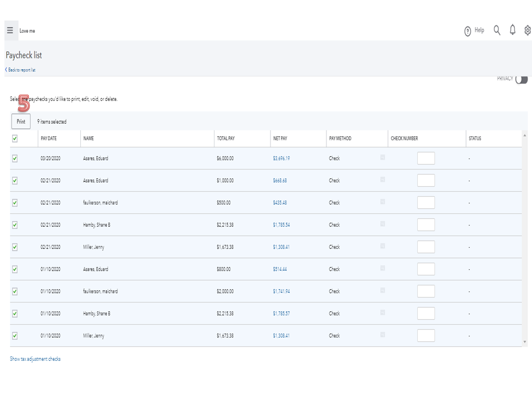
Task: Uncheck the 03/20/2020 Asares, Eduard paycheck
Action: point(15,158)
